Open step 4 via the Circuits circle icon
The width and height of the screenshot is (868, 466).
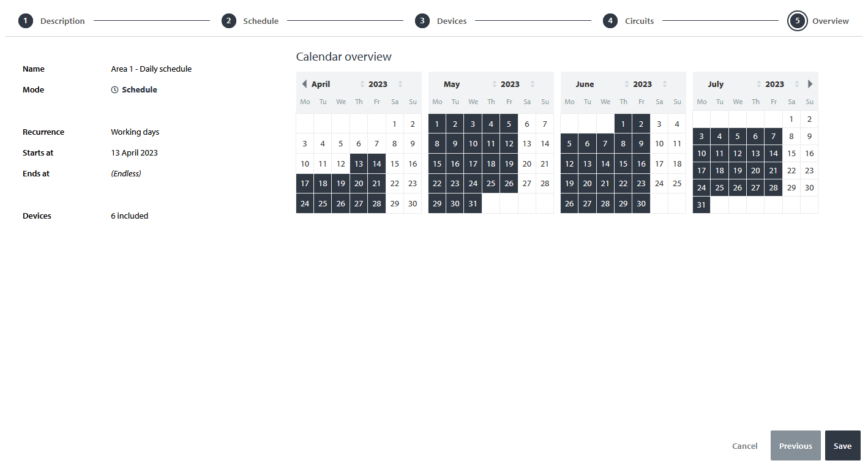point(610,20)
